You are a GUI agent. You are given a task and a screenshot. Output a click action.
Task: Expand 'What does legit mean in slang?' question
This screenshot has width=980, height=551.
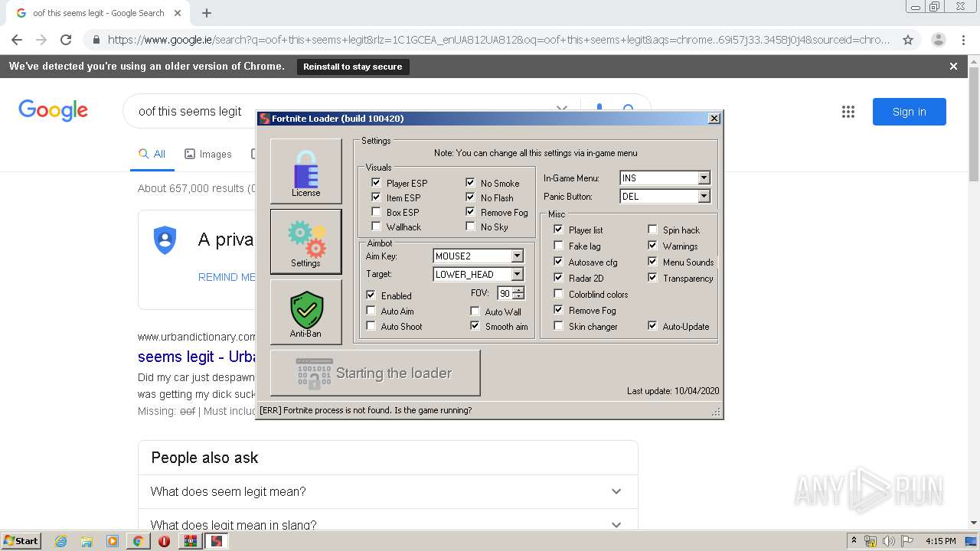(x=387, y=525)
